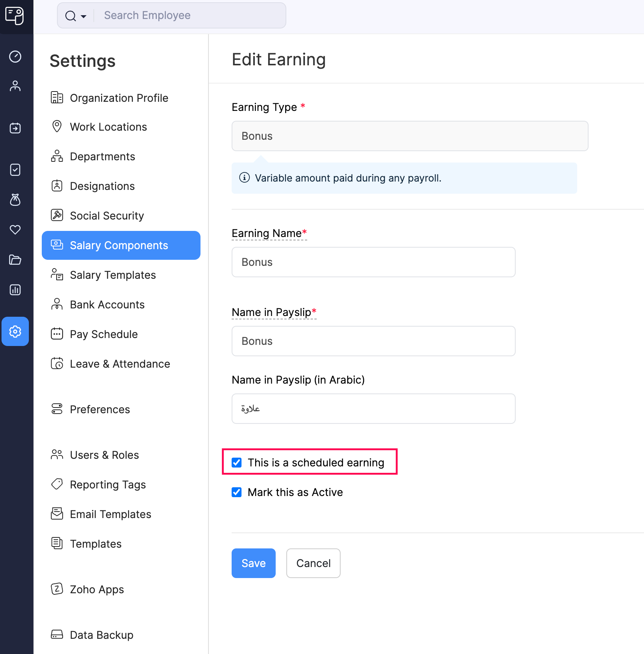Click the Approvals checkmark icon in sidebar
The width and height of the screenshot is (644, 654).
point(15,170)
